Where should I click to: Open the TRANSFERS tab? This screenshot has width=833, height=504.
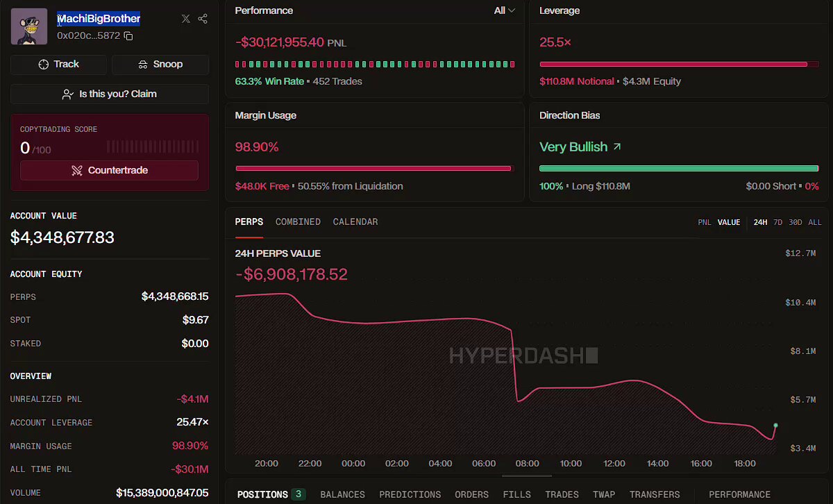coord(655,494)
